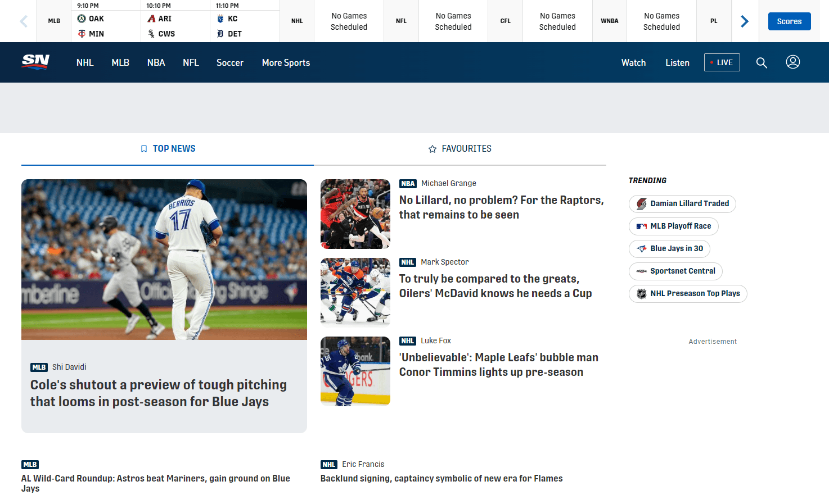This screenshot has height=504, width=829.
Task: Click the Top News bookmark icon
Action: pyautogui.click(x=144, y=149)
